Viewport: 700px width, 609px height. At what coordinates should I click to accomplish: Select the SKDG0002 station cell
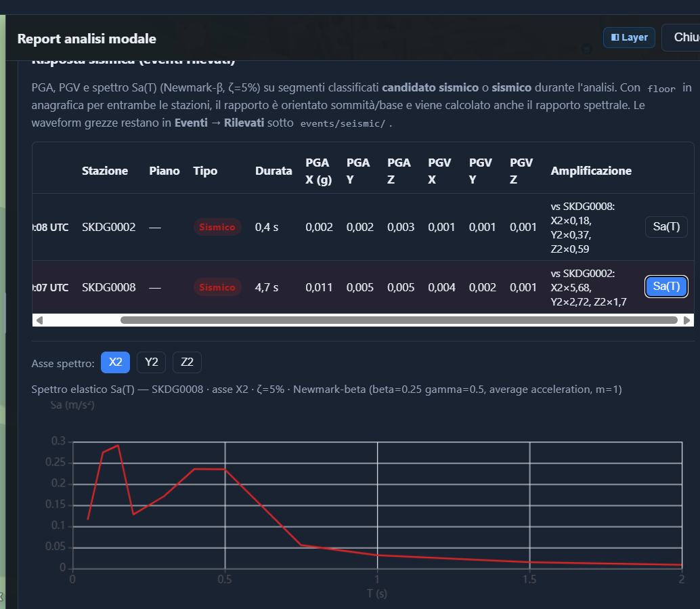(x=108, y=228)
